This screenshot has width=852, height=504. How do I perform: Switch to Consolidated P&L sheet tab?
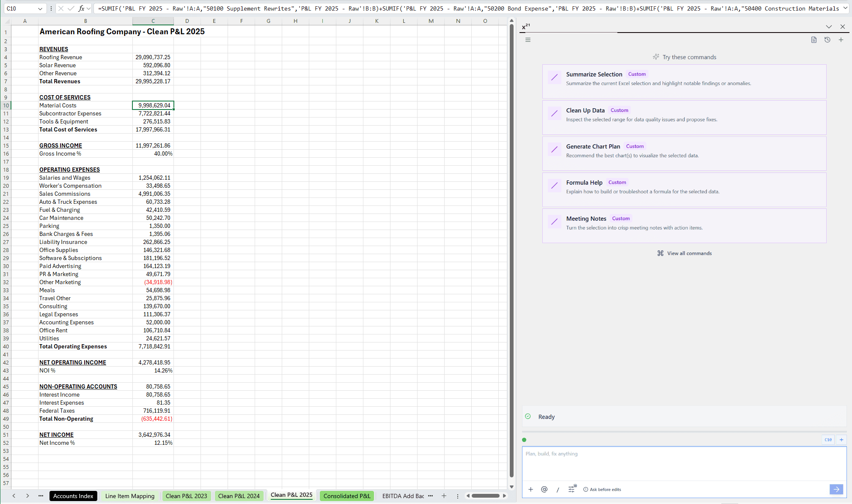coord(346,496)
